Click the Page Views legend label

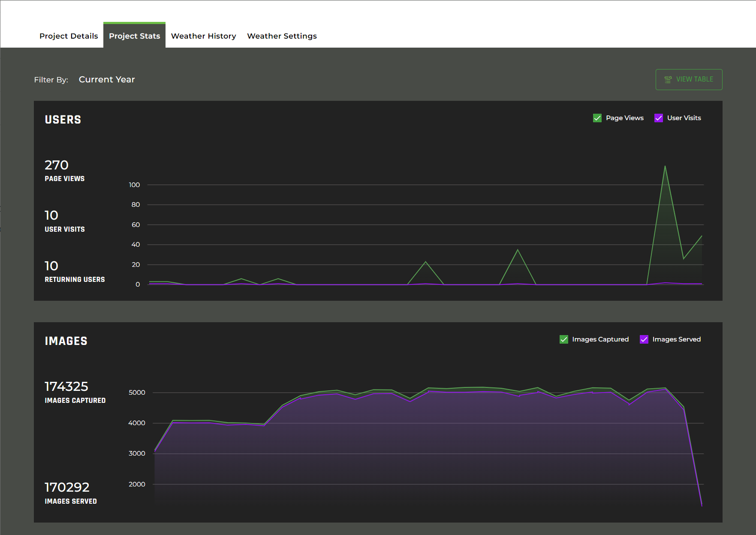click(624, 118)
